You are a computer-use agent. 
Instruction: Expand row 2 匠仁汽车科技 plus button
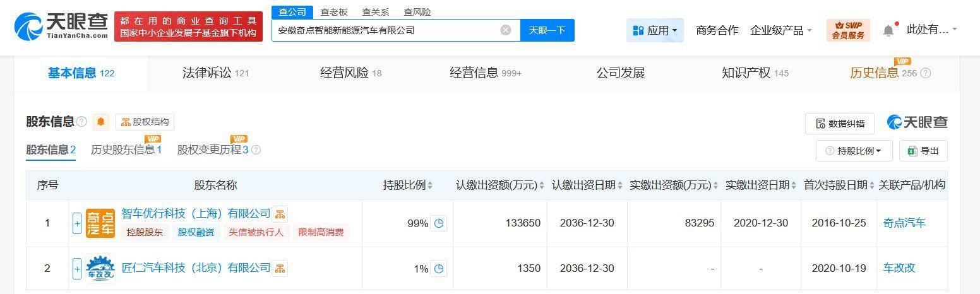click(77, 269)
